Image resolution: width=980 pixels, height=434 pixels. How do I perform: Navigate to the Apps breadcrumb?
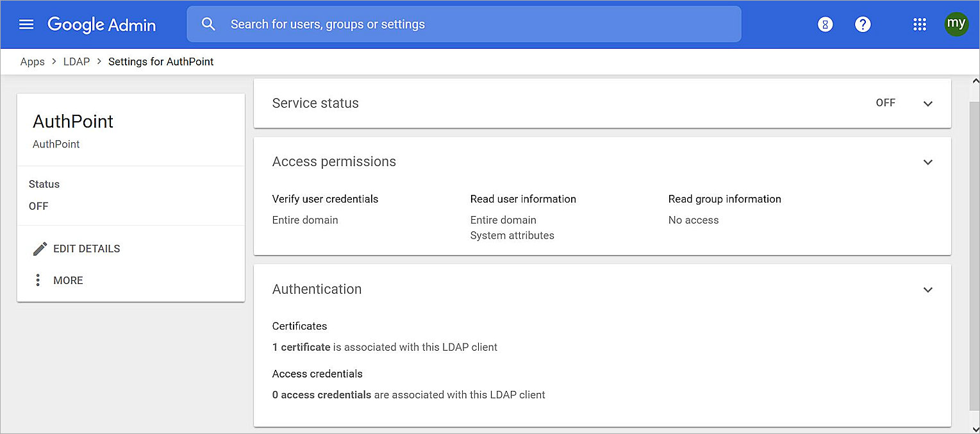point(32,62)
